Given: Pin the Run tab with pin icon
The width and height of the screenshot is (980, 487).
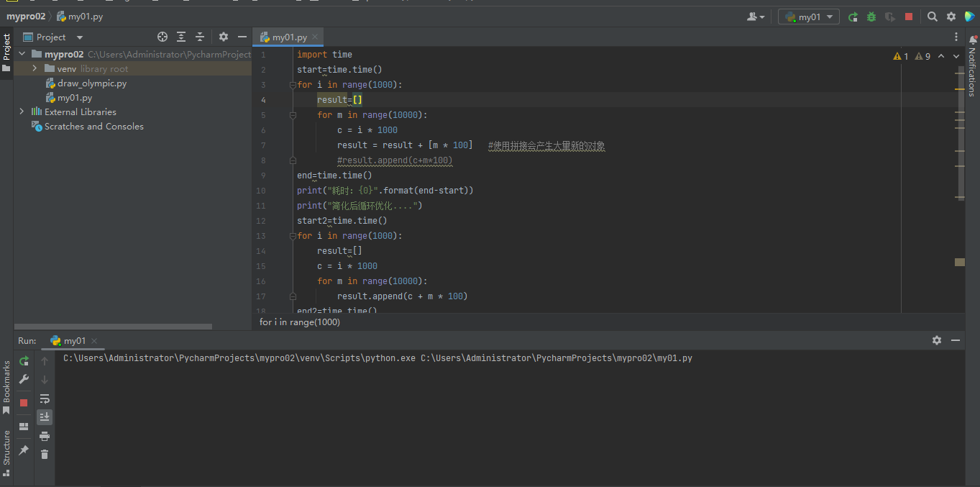Looking at the screenshot, I should [24, 450].
